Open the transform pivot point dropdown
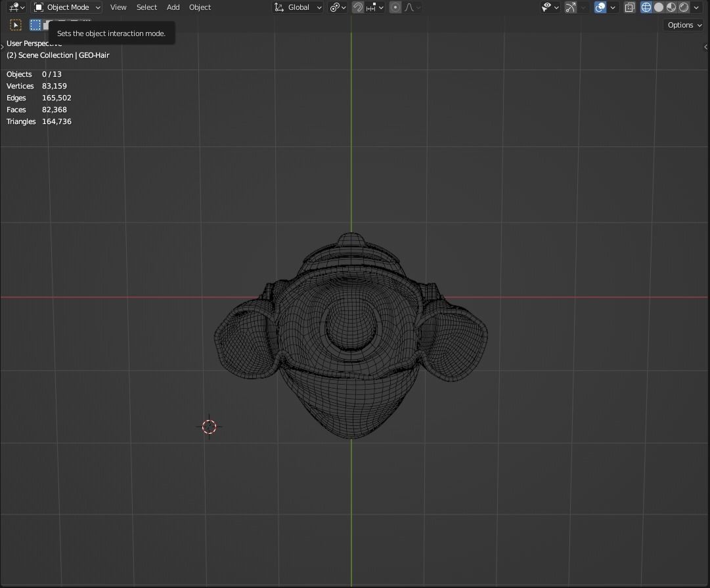This screenshot has width=710, height=588. [x=338, y=7]
